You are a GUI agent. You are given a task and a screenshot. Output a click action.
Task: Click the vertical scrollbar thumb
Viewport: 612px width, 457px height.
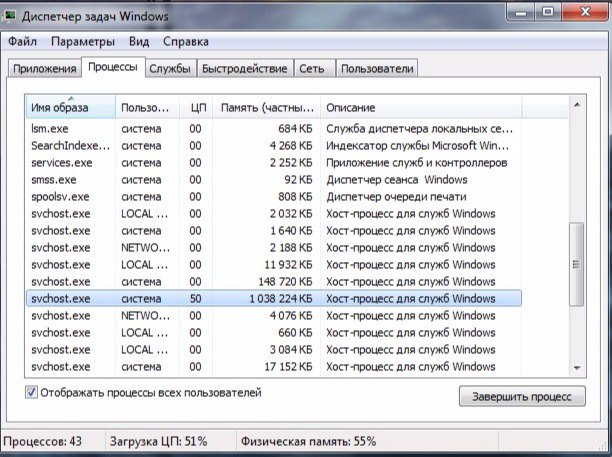click(x=576, y=264)
